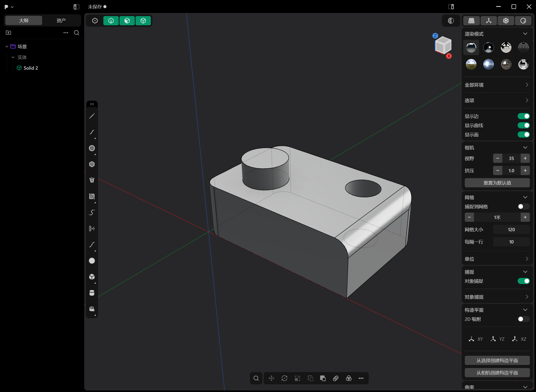Click 从相机创建构造平面 button
Viewport: 536px width, 392px height.
[497, 373]
